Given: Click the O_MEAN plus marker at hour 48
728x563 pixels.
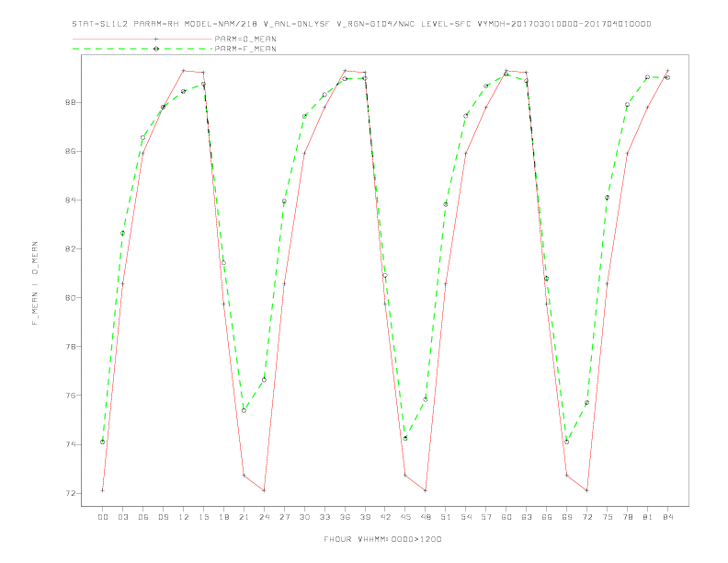Looking at the screenshot, I should click(x=426, y=490).
